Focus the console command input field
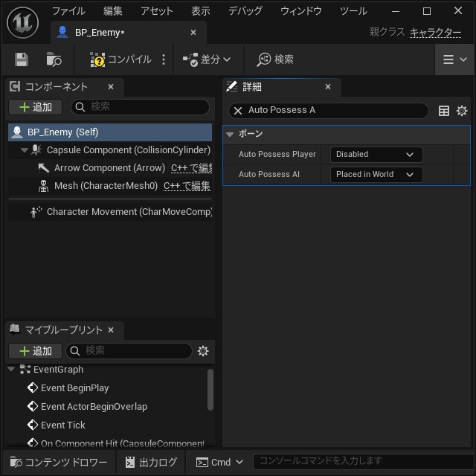The height and width of the screenshot is (476, 476). [x=363, y=461]
